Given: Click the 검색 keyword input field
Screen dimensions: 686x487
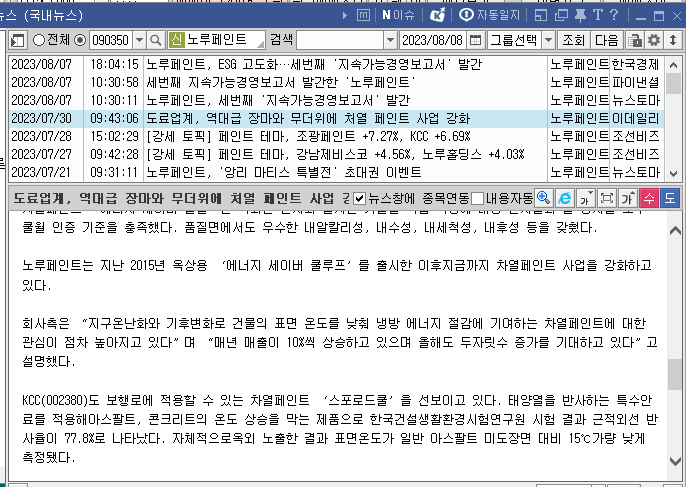Looking at the screenshot, I should 340,40.
